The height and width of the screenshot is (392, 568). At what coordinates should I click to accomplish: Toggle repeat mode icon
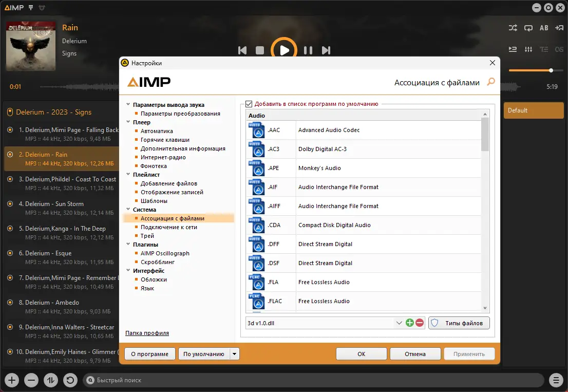[x=528, y=28]
